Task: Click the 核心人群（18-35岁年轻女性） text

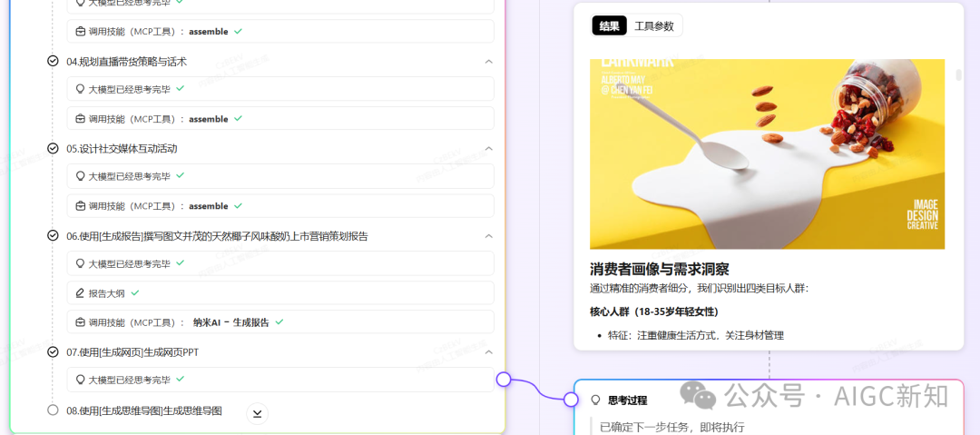Action: (653, 311)
